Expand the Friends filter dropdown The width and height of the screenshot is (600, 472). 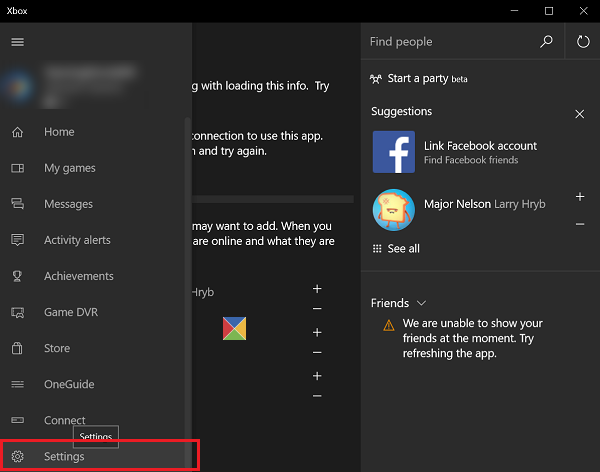421,303
